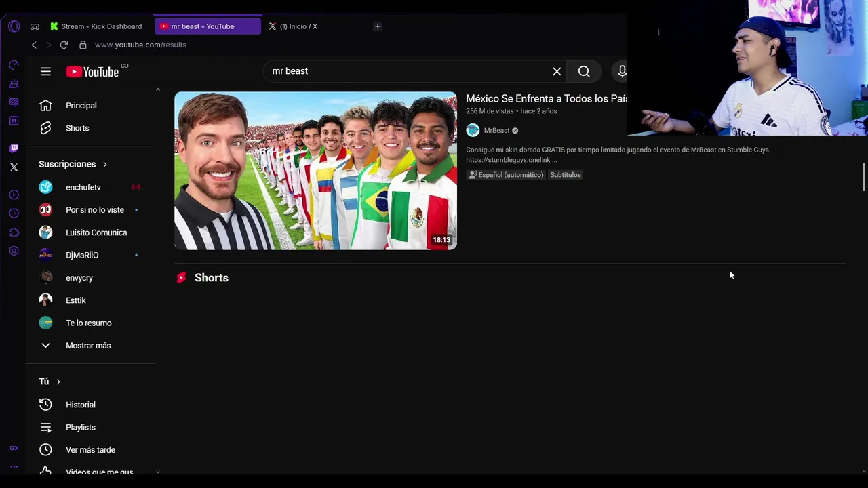868x488 pixels.
Task: Open Extensions cube icon in Opera sidebar
Action: (14, 232)
